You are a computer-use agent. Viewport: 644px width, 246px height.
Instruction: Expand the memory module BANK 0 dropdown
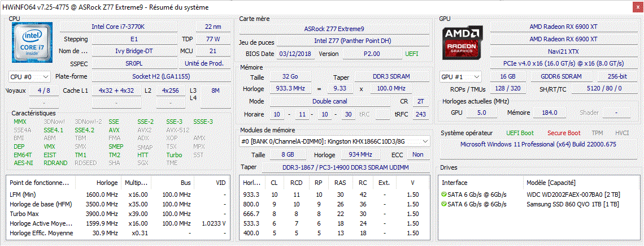point(335,141)
